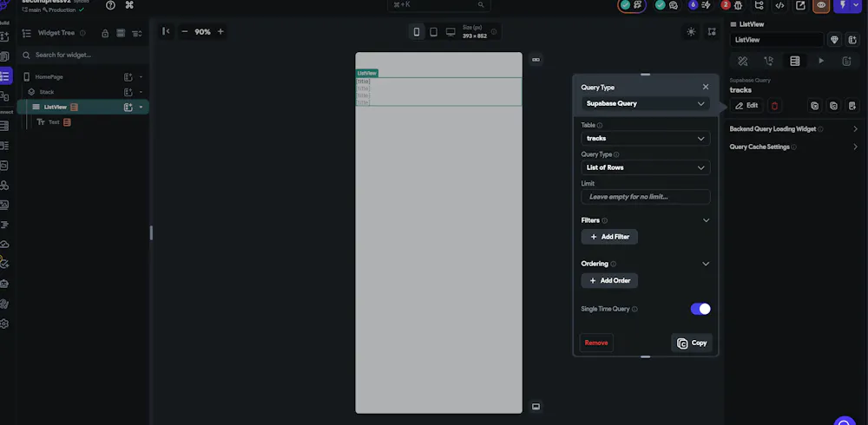The height and width of the screenshot is (425, 868).
Task: Click Table label info icon
Action: (600, 126)
